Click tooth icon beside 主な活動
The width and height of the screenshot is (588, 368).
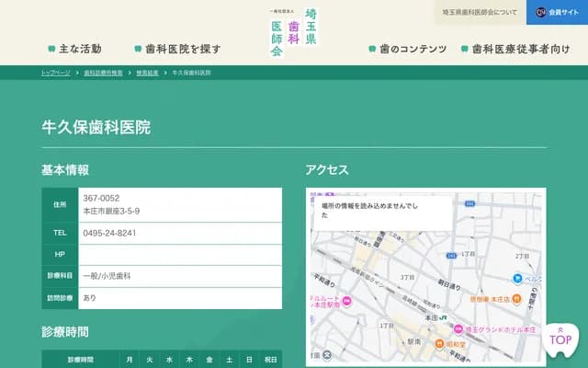(51, 49)
